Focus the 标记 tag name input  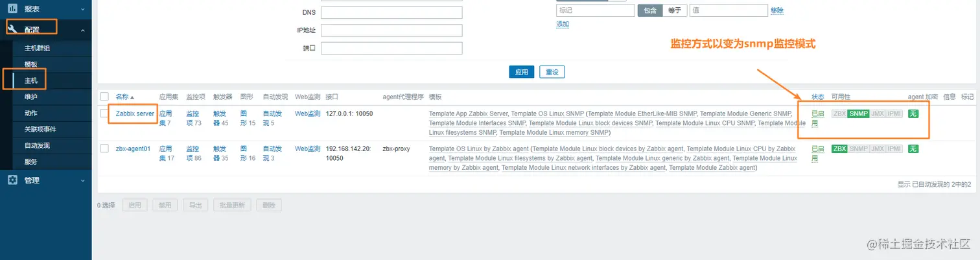point(595,10)
